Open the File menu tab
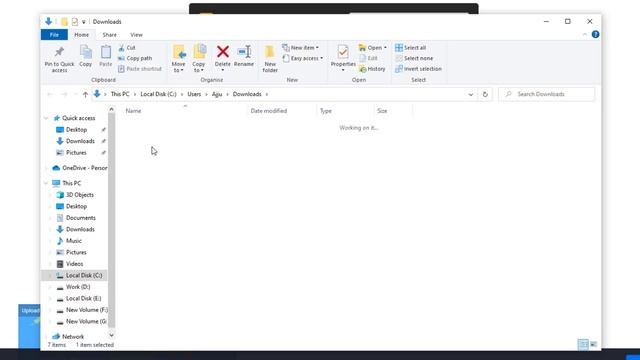 click(x=54, y=35)
